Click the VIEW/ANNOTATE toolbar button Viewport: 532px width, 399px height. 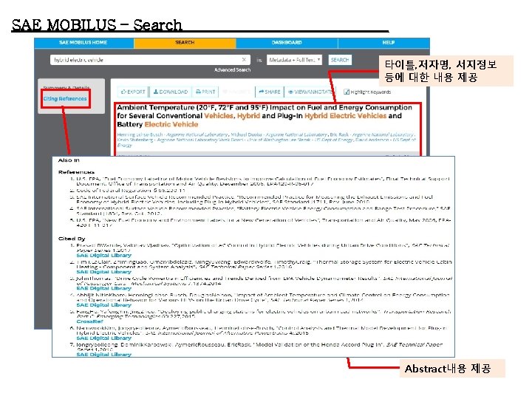(x=310, y=92)
